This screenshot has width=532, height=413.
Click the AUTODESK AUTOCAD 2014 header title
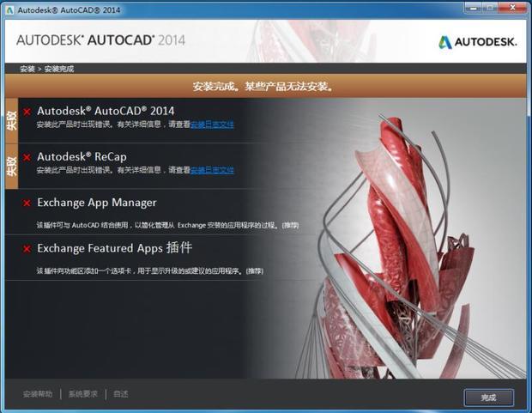pos(100,40)
